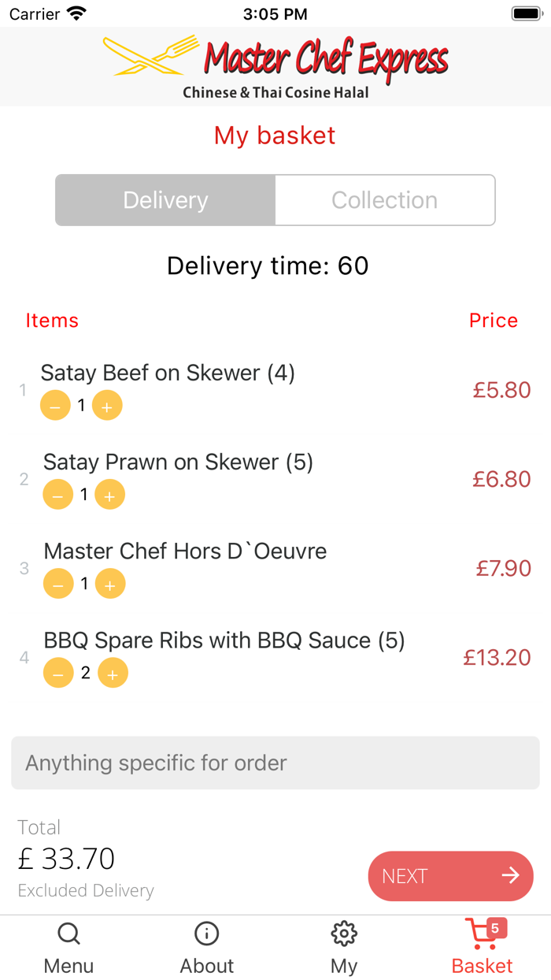Select the Delivery option
Screen dimensions: 551x980
[x=165, y=200]
